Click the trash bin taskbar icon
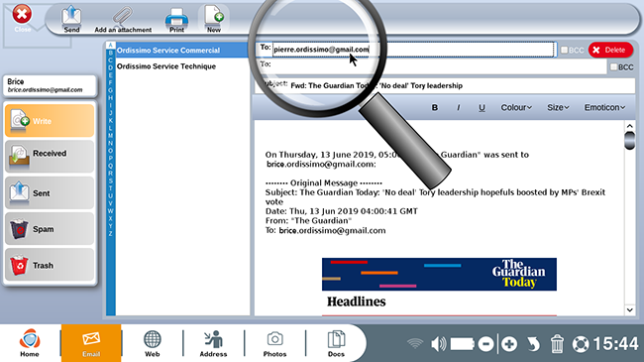This screenshot has width=644, height=362. 557,343
